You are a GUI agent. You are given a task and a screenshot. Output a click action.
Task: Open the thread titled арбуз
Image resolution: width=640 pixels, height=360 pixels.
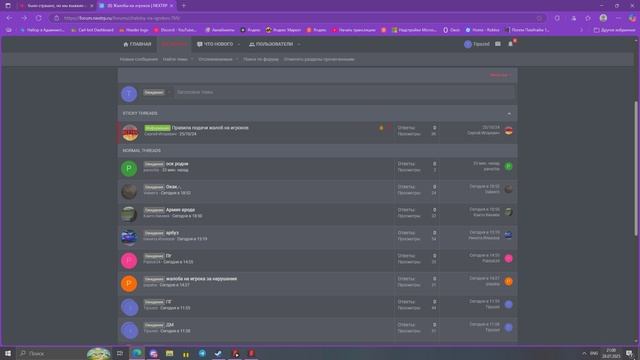[x=172, y=233]
